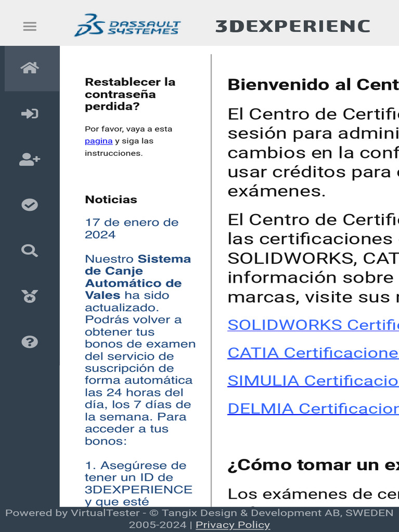
Task: Open the add-user registration icon
Action: [30, 159]
